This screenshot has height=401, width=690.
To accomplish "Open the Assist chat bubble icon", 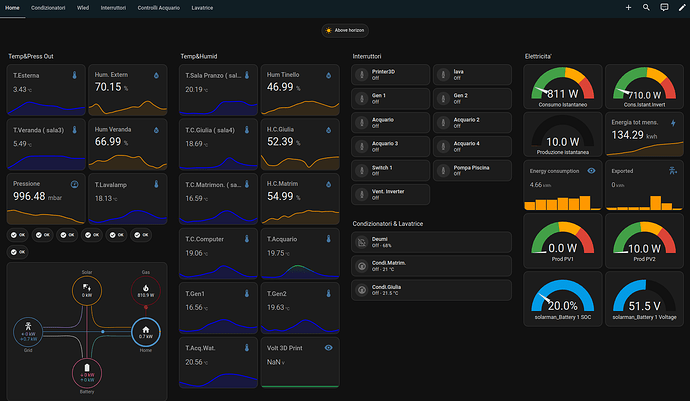I will click(664, 7).
